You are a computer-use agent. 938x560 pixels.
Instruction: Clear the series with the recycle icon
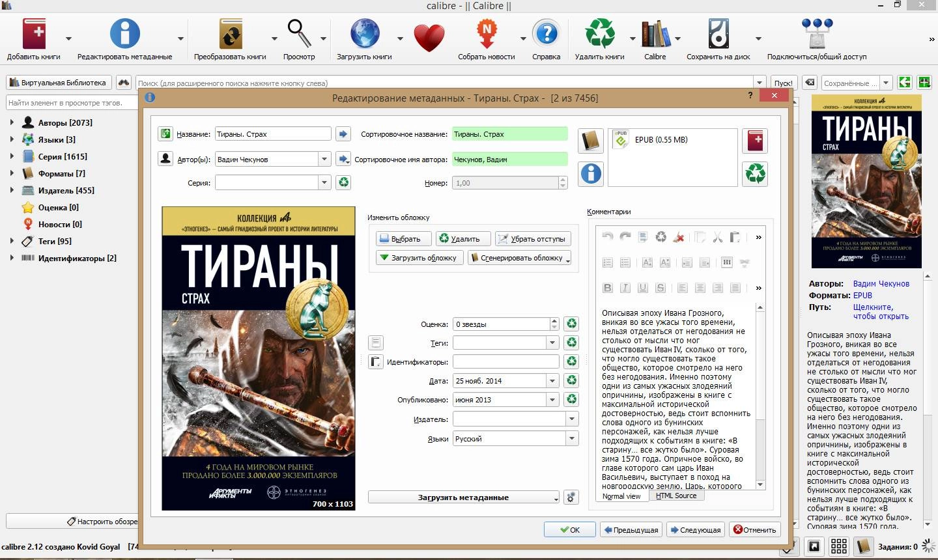click(x=344, y=183)
